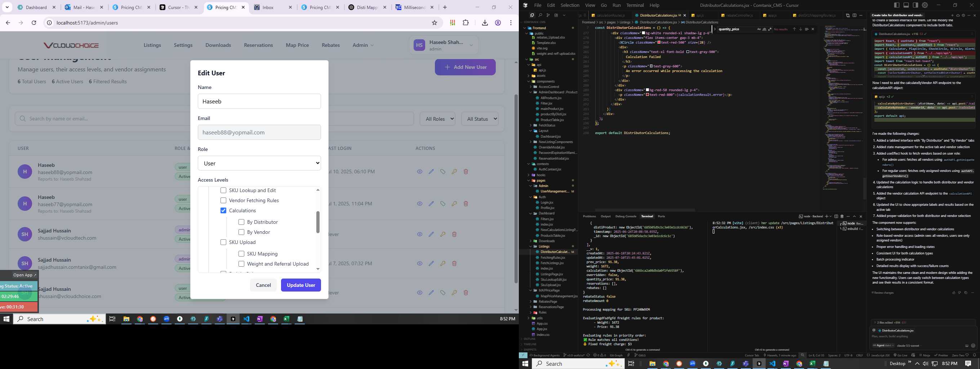Switch to the Inbox browser tab

click(273, 7)
